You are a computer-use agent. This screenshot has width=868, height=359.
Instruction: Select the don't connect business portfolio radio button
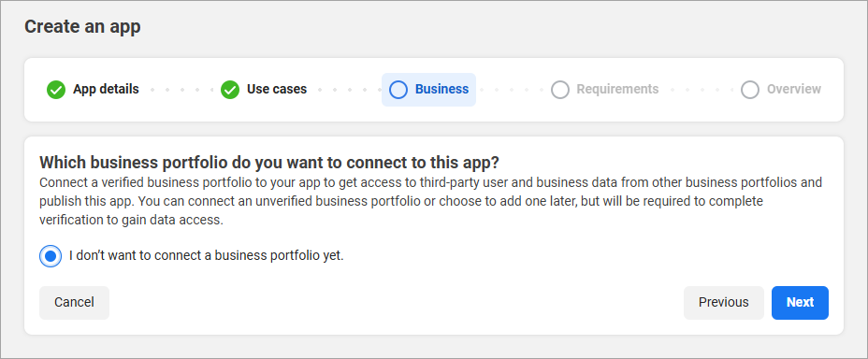[x=51, y=256]
